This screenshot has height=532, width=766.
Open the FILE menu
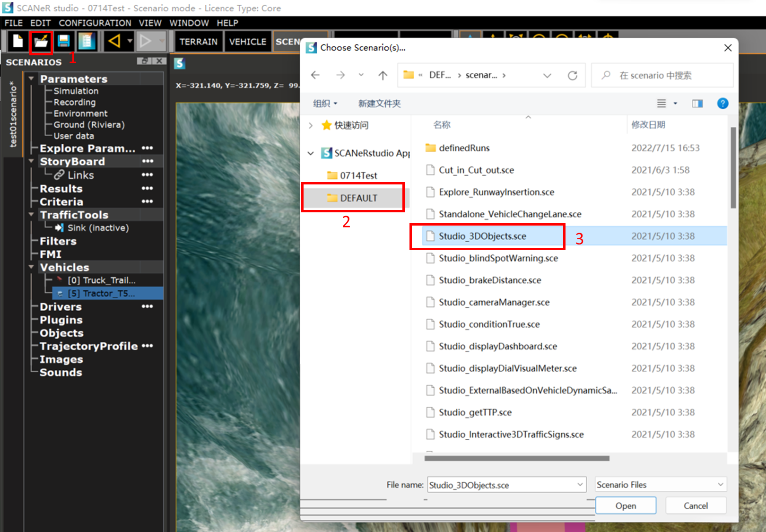(14, 23)
